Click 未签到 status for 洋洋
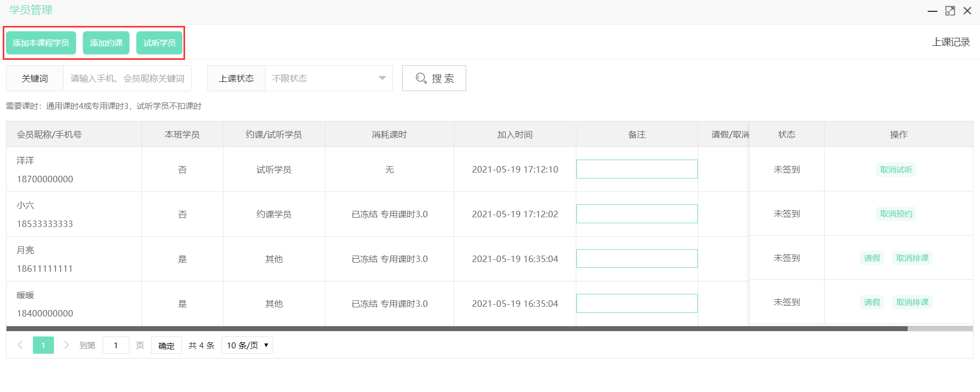Screen dimensions: 980x392 [787, 169]
